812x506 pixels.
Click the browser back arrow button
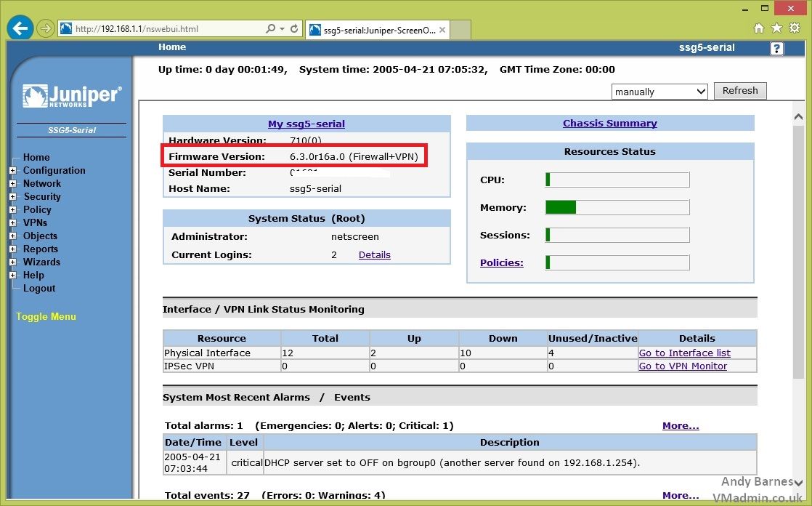(20, 29)
